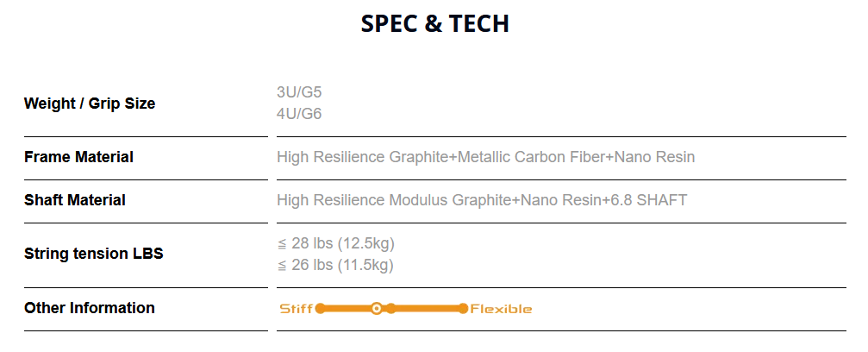This screenshot has width=868, height=352.
Task: Click the 3U/G5 value
Action: click(299, 92)
